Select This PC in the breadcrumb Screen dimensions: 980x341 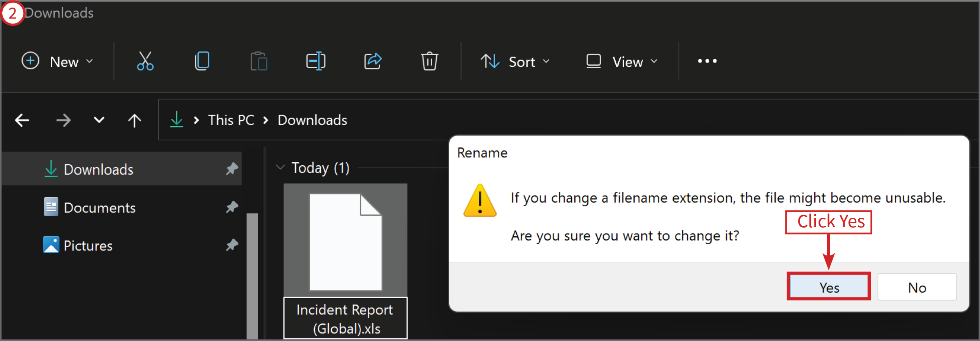231,120
